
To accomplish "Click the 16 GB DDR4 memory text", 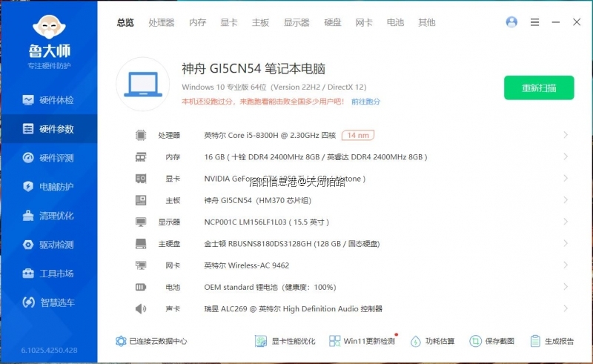I will [316, 156].
